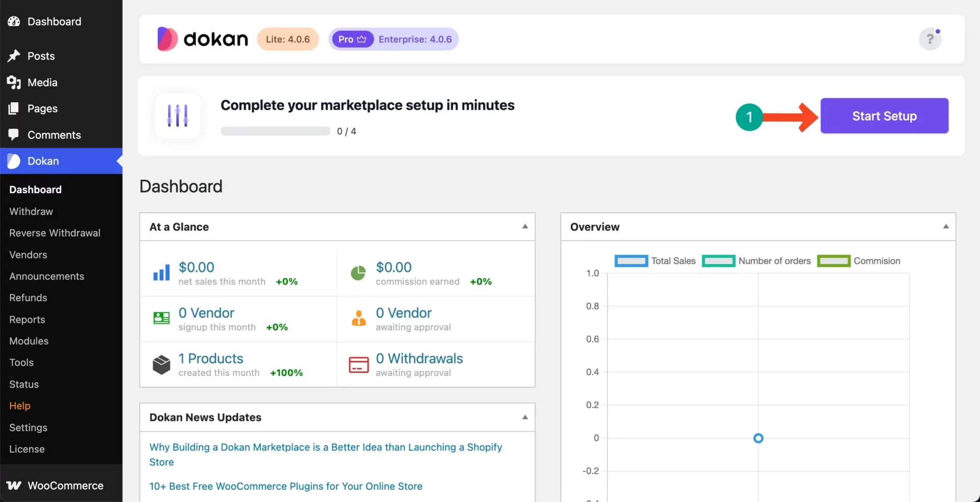Screen dimensions: 980x502
Task: Open 0 Vendor awaiting approval link
Action: [x=404, y=313]
